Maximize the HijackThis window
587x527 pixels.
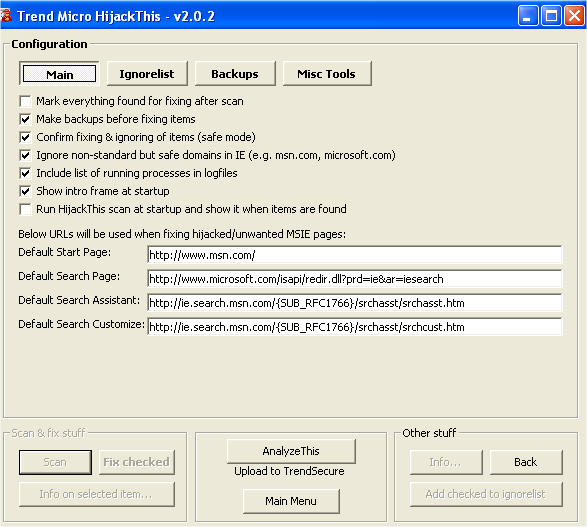(551, 16)
